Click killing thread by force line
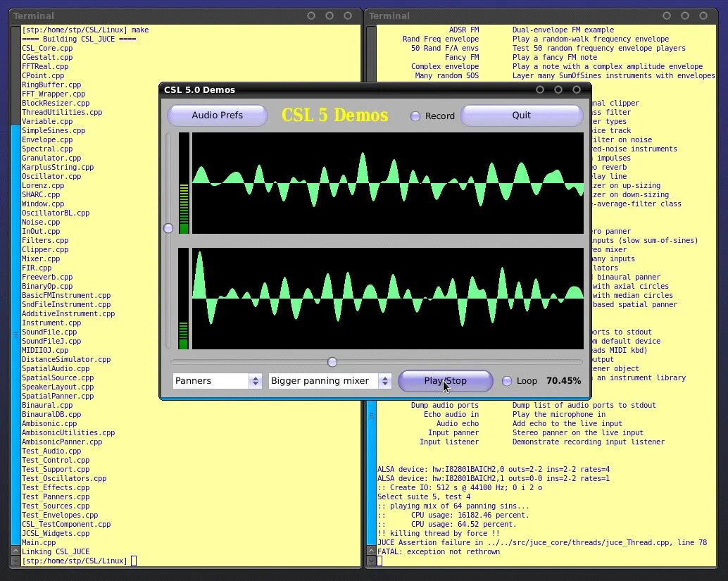The width and height of the screenshot is (728, 581). [439, 534]
